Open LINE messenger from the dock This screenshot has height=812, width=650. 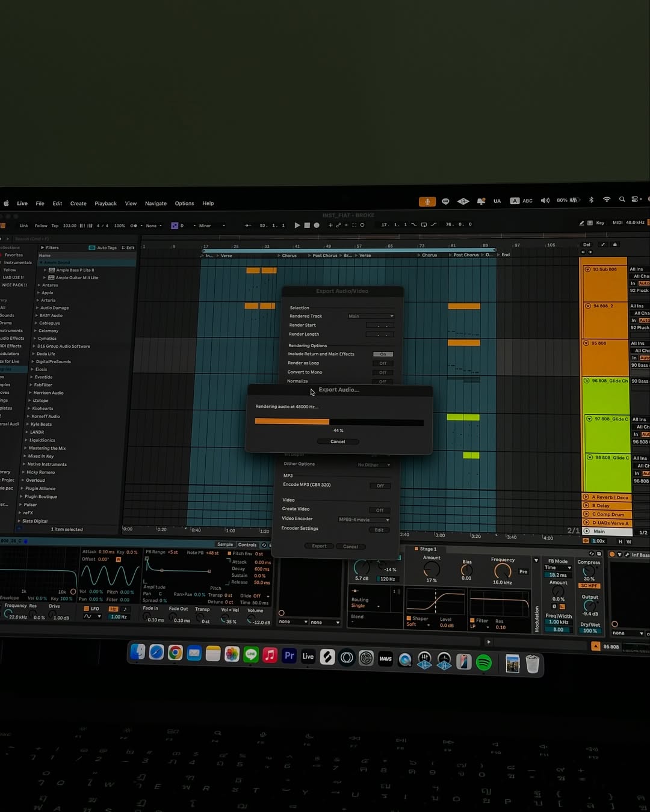coord(251,655)
